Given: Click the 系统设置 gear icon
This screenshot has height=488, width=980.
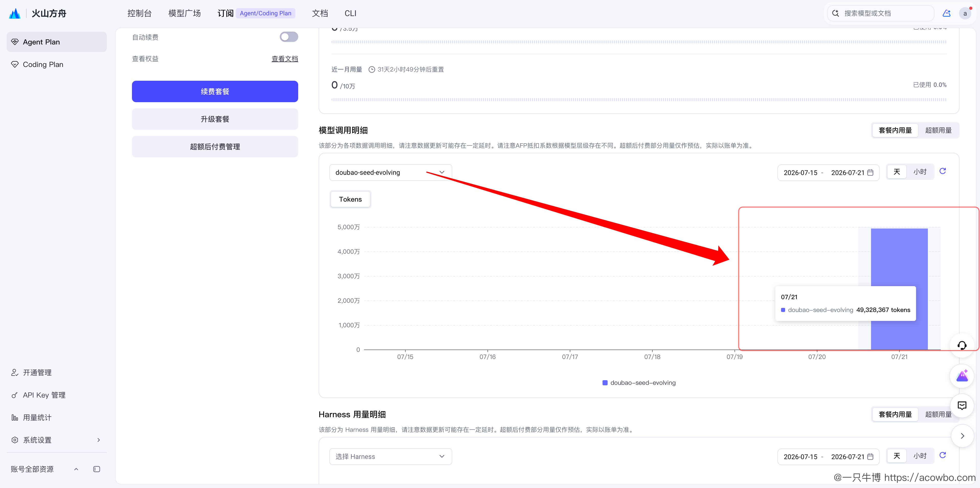Looking at the screenshot, I should [15, 440].
